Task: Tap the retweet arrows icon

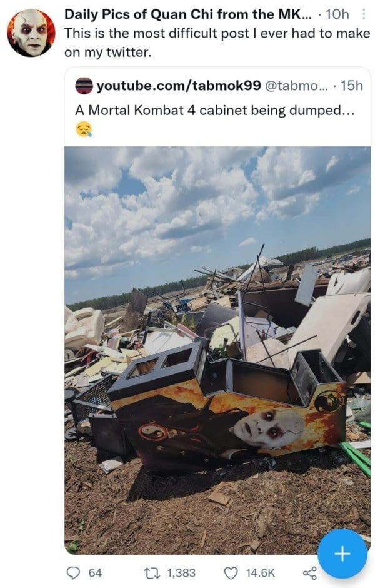Action: (x=153, y=573)
